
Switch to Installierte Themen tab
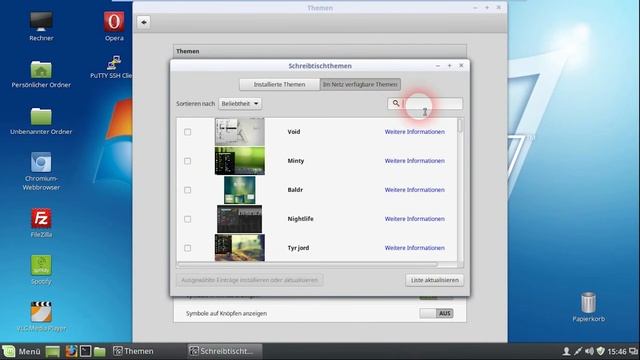pyautogui.click(x=280, y=84)
